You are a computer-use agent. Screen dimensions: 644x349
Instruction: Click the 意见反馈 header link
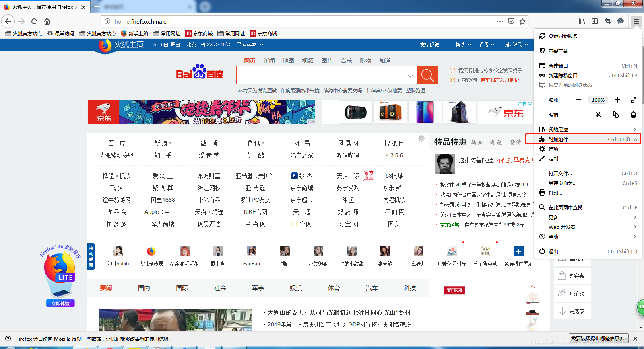coord(429,45)
